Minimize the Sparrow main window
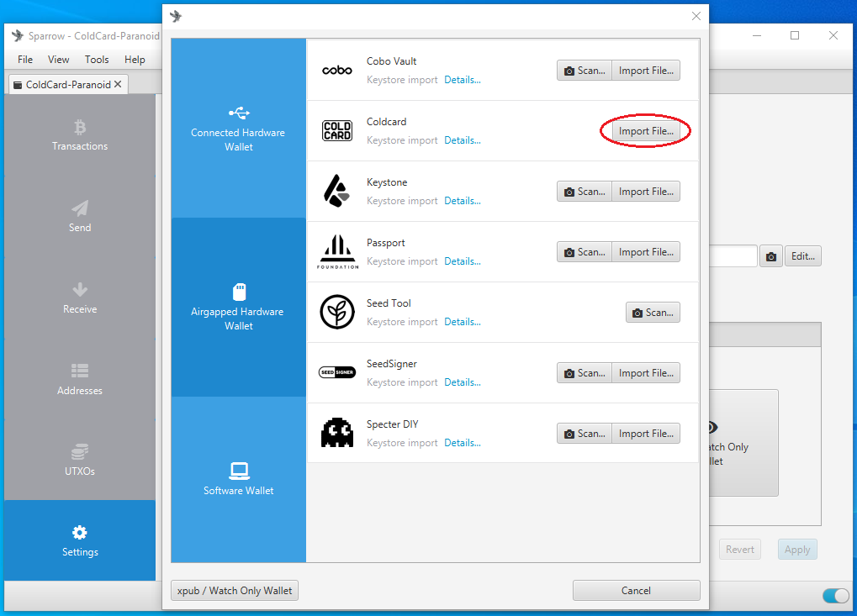857x616 pixels. tap(757, 35)
